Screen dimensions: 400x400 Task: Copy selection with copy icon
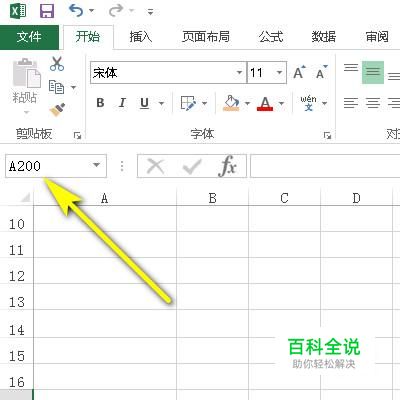[56, 87]
